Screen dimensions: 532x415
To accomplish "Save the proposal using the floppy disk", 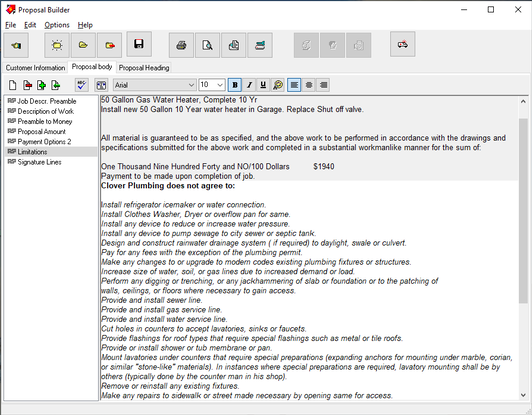I will pyautogui.click(x=139, y=44).
